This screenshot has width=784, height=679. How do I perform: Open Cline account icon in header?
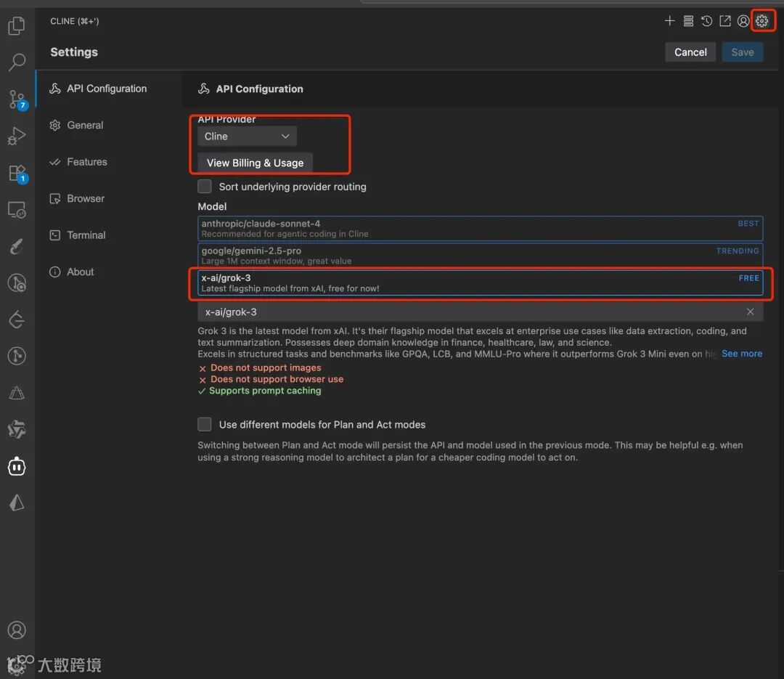[743, 20]
